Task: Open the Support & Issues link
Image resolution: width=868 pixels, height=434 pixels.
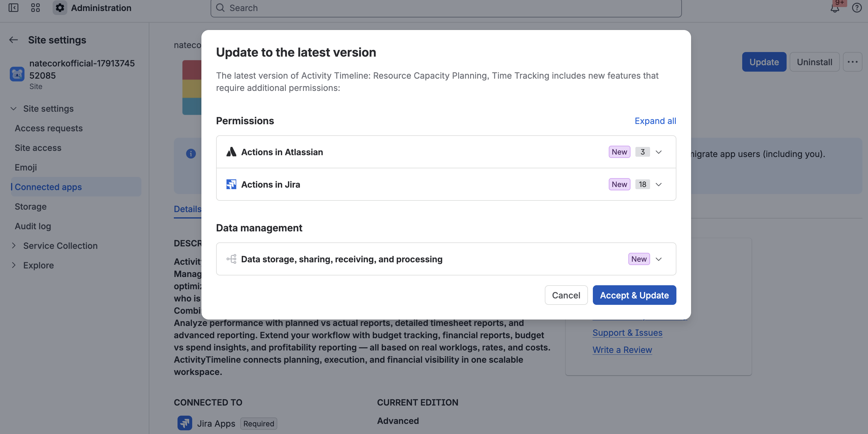Action: [627, 333]
